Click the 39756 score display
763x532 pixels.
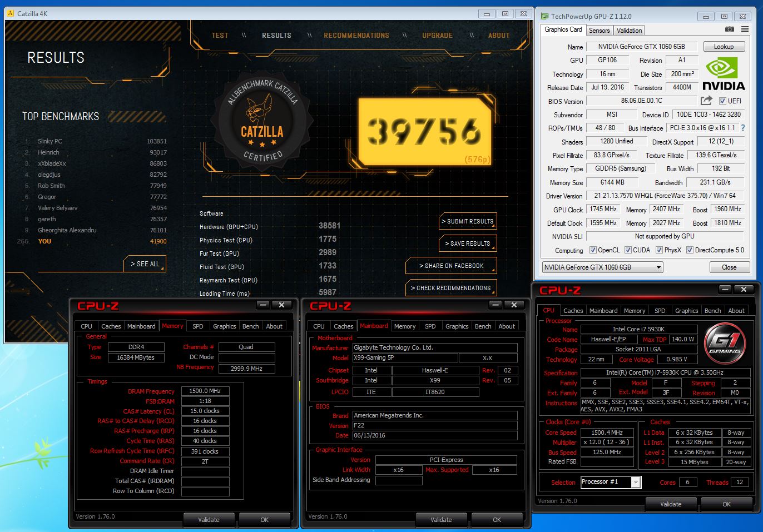coord(425,132)
